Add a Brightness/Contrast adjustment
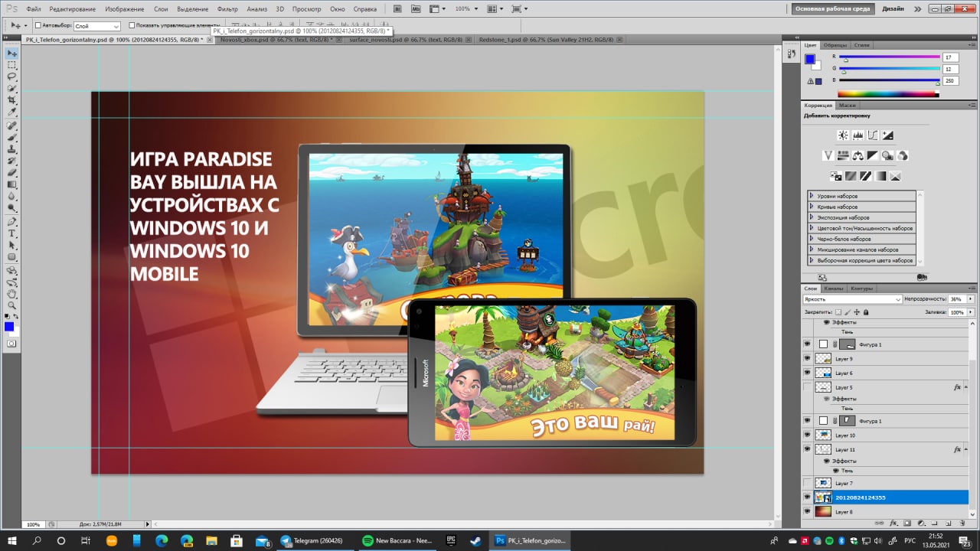980x551 pixels. pos(843,135)
